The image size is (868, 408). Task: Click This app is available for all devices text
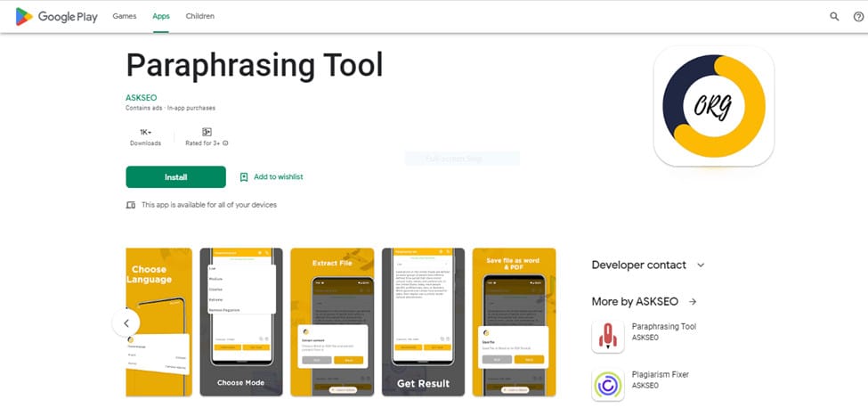209,205
